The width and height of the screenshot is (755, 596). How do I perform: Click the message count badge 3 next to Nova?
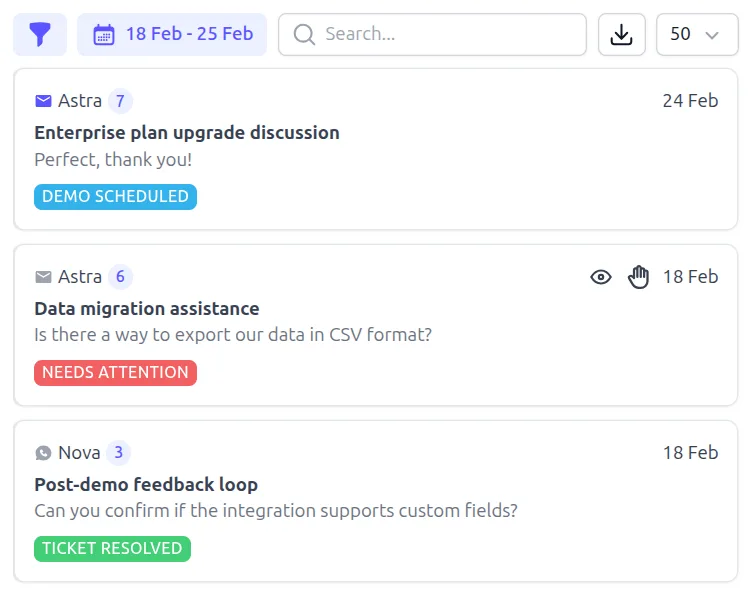coord(118,453)
